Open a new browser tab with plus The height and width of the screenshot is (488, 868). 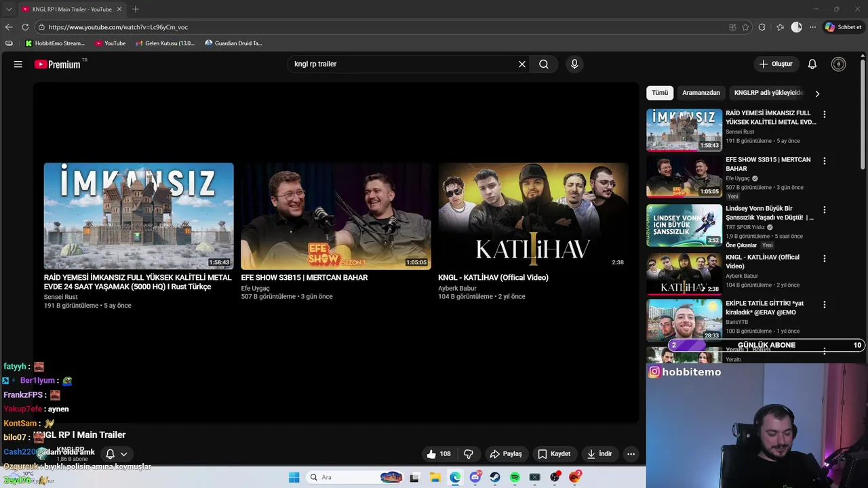pyautogui.click(x=136, y=9)
